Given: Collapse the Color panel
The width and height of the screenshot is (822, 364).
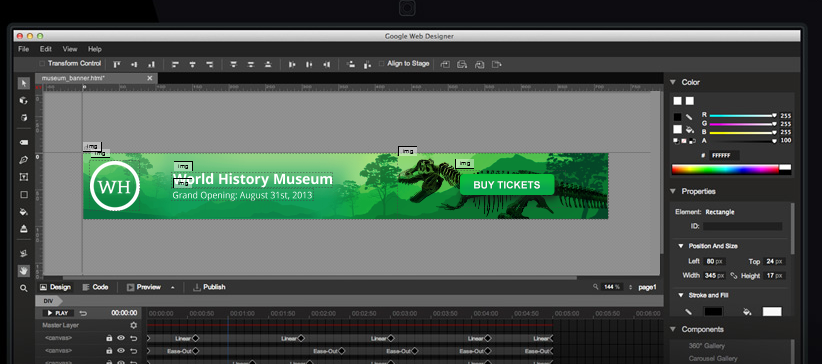Looking at the screenshot, I should click(x=673, y=82).
